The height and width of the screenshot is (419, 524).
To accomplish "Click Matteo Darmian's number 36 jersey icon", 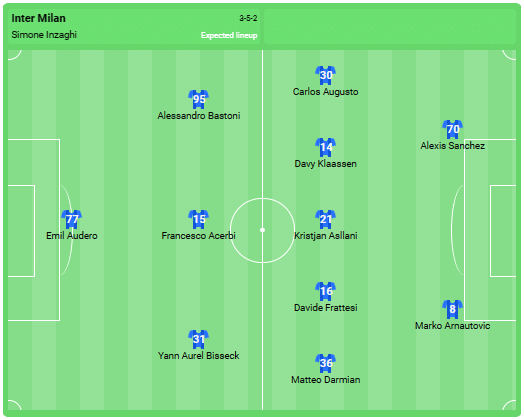I will click(325, 363).
